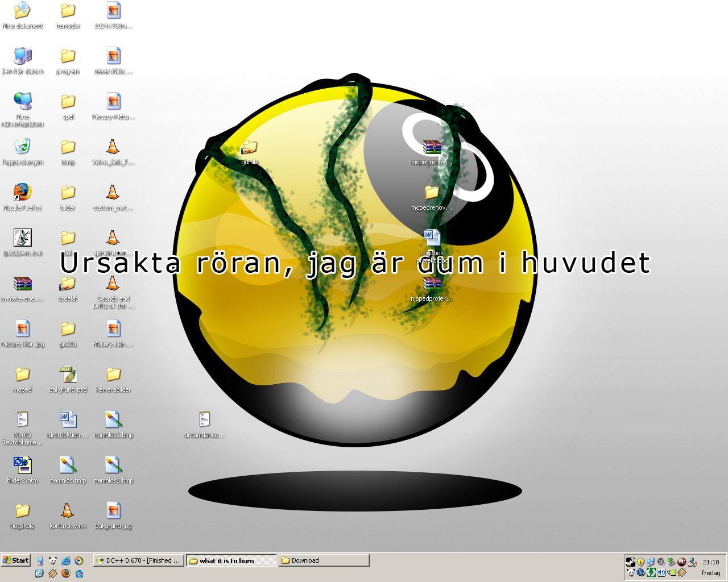Launch Windows Media Player from quick launch

[78, 561]
